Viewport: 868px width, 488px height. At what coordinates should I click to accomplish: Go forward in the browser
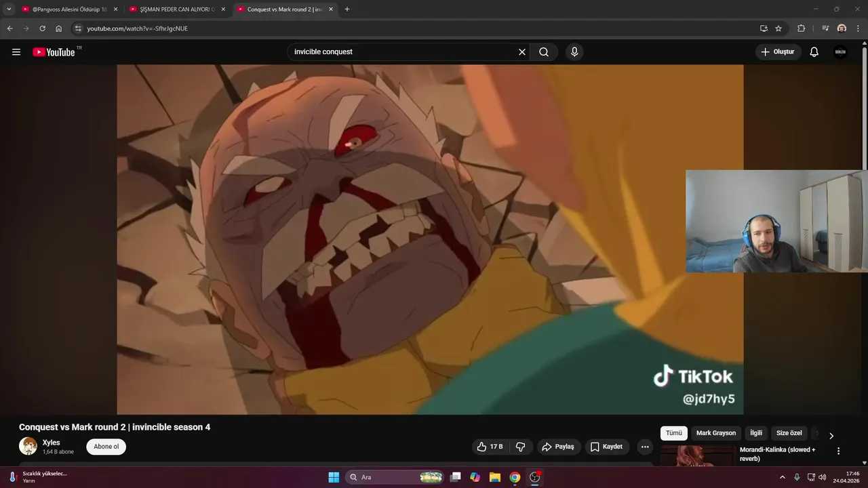coord(26,28)
